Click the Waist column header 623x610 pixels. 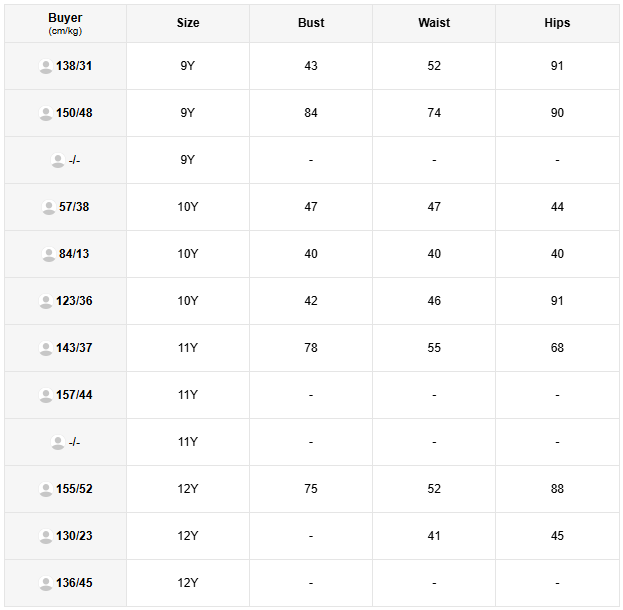434,23
